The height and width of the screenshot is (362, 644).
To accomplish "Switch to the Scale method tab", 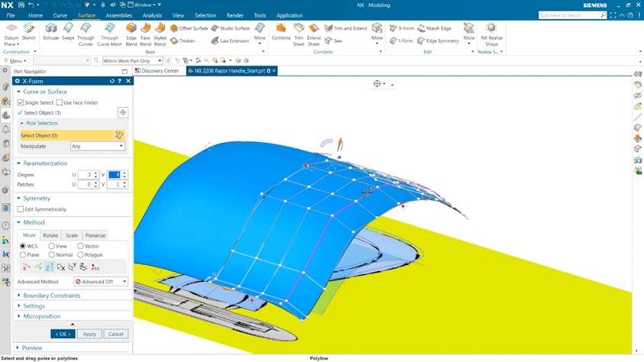I will point(72,235).
